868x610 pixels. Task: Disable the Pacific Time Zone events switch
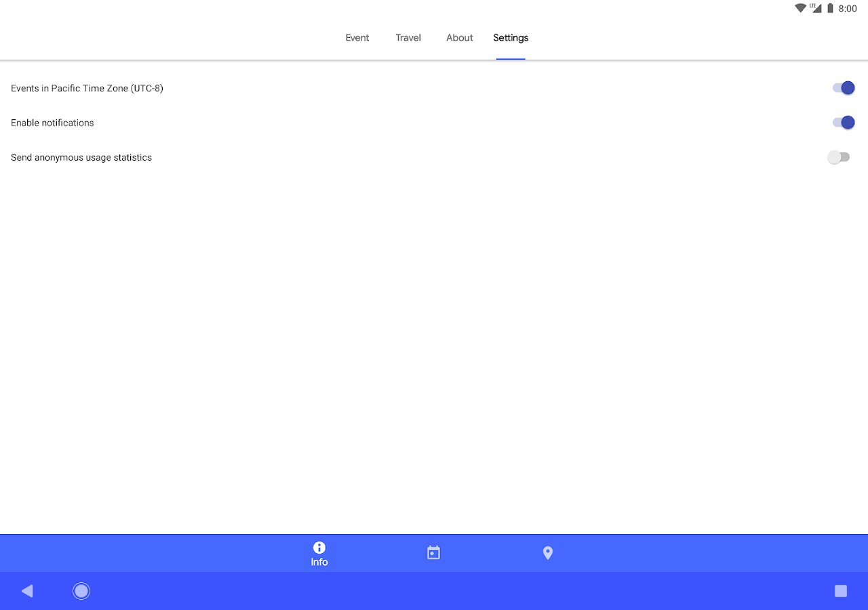[x=843, y=88]
